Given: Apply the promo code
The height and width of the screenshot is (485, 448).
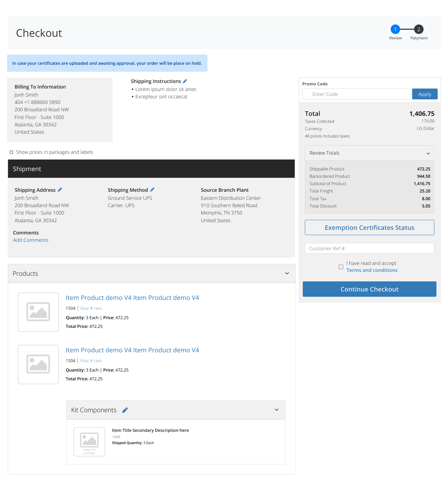Looking at the screenshot, I should click(x=425, y=94).
